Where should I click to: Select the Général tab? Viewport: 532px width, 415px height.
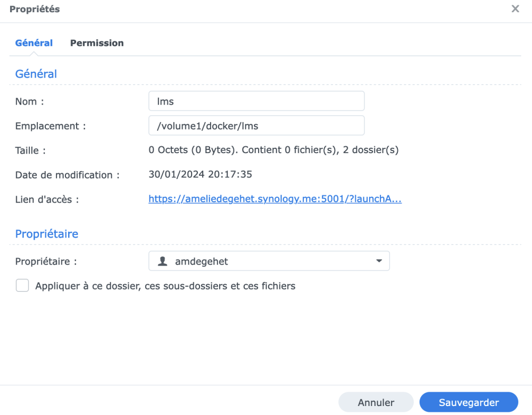[34, 43]
